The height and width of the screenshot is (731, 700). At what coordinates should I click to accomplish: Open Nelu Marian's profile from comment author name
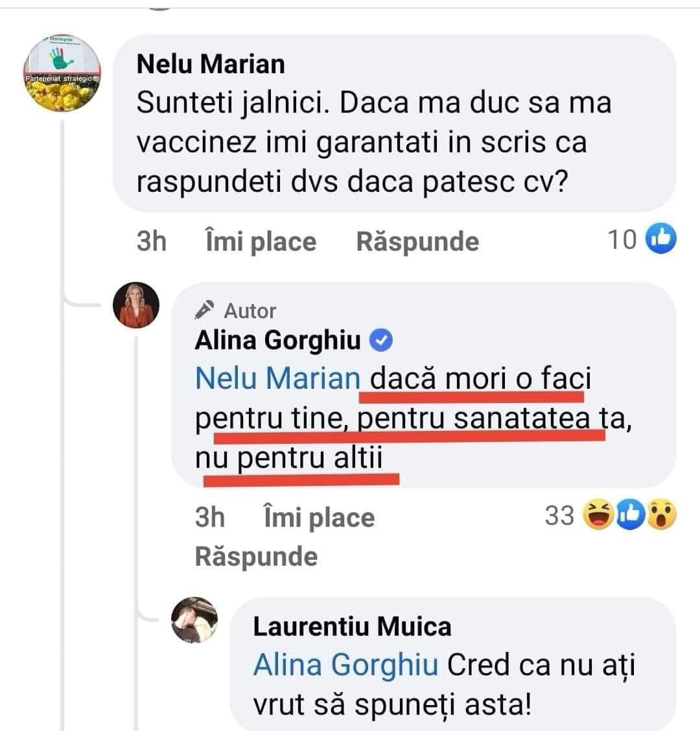coord(211,64)
